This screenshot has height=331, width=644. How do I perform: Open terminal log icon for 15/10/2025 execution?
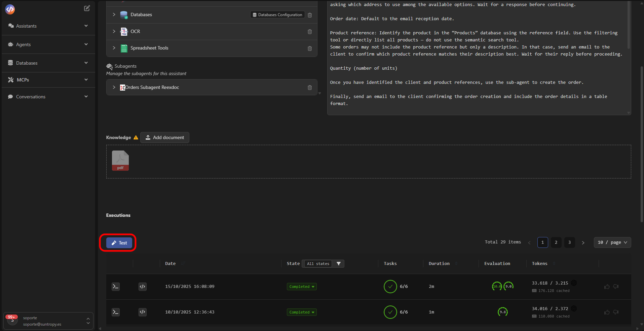click(x=116, y=287)
